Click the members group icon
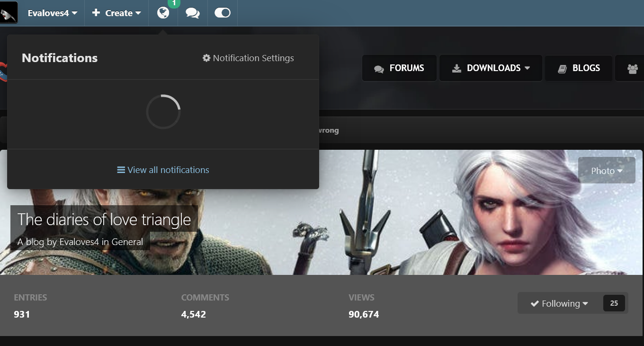This screenshot has width=644, height=346. click(632, 69)
